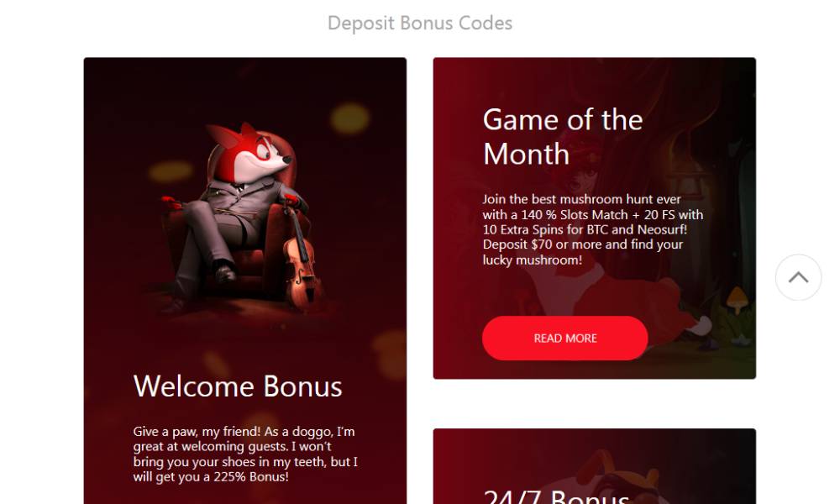Image resolution: width=840 pixels, height=504 pixels.
Task: Open the 24/7 Bonus card heading
Action: point(556,496)
